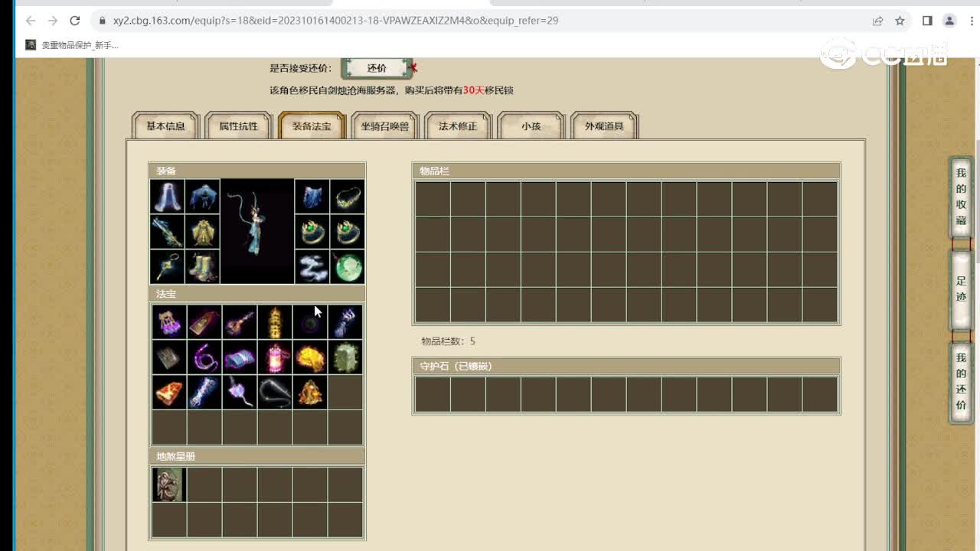Select the purple lute treasure icon
Image resolution: width=980 pixels, height=551 pixels.
click(240, 322)
